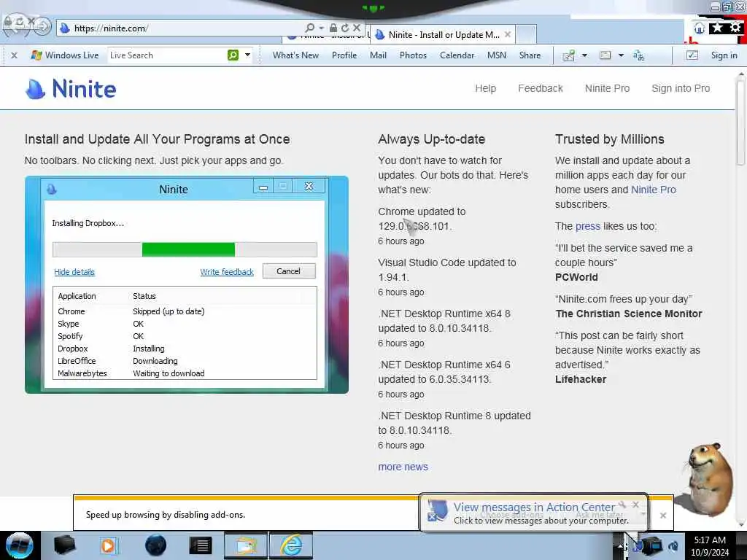Open Profile on Windows Live toolbar

coord(344,55)
